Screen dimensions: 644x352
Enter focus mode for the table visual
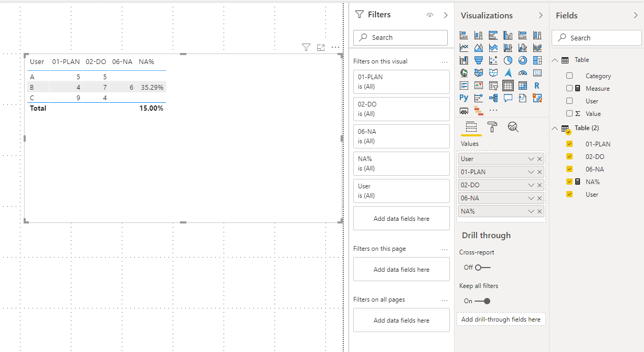point(321,47)
